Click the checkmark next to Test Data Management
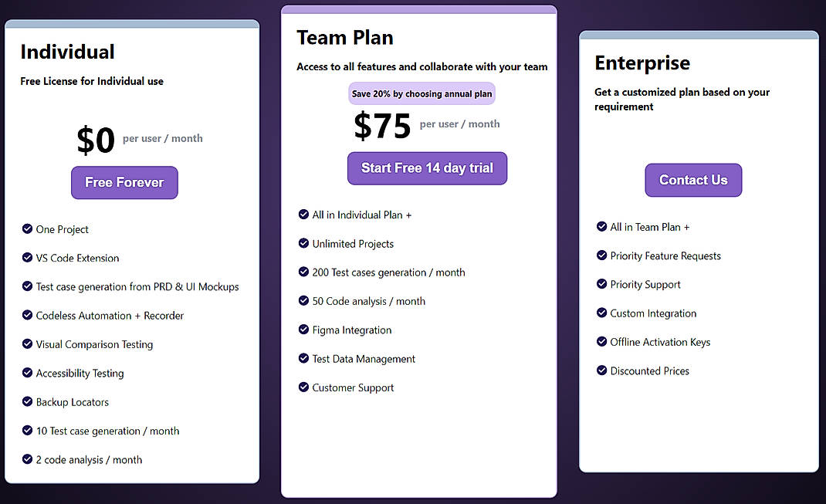 tap(303, 359)
